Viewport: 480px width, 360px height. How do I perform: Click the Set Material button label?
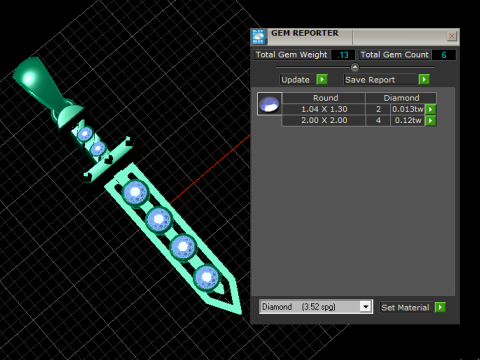405,307
